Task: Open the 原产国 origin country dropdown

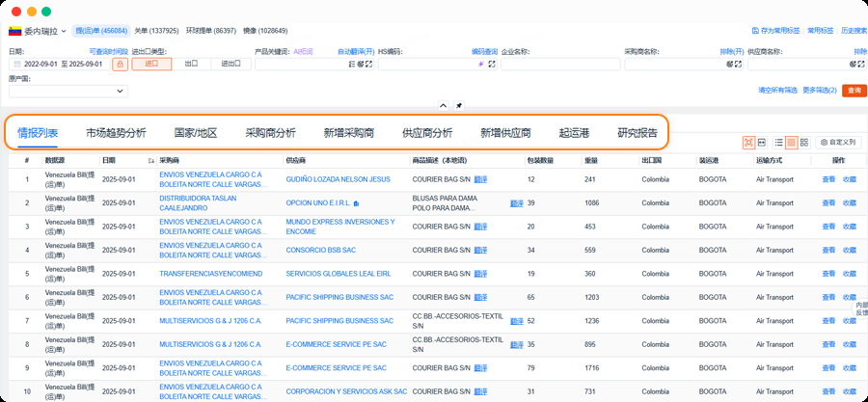Action: click(68, 91)
